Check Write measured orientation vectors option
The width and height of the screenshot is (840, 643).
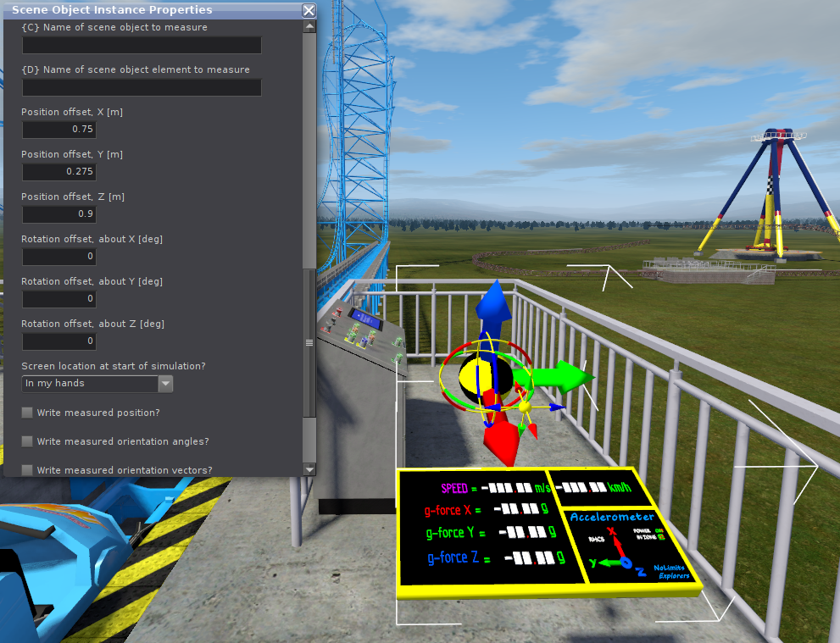coord(27,469)
